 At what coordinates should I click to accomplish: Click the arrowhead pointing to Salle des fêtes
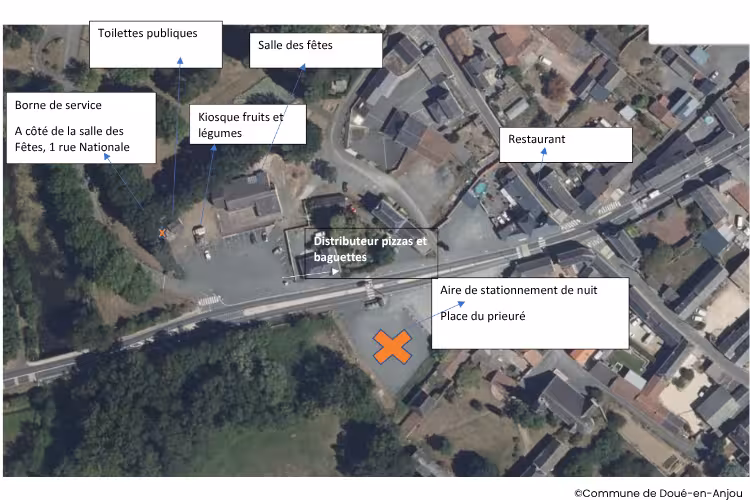point(303,67)
